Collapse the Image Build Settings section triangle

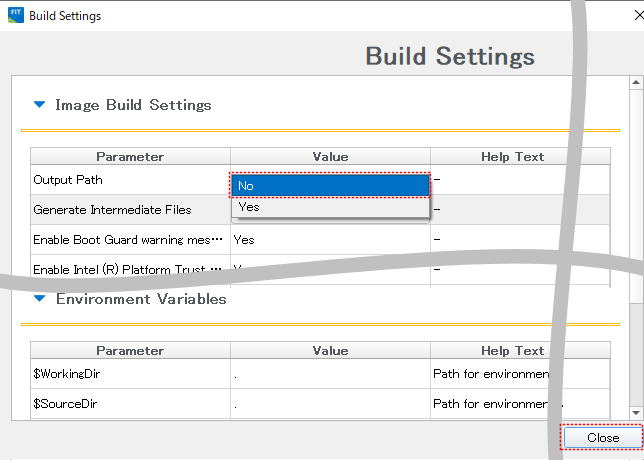pyautogui.click(x=39, y=104)
